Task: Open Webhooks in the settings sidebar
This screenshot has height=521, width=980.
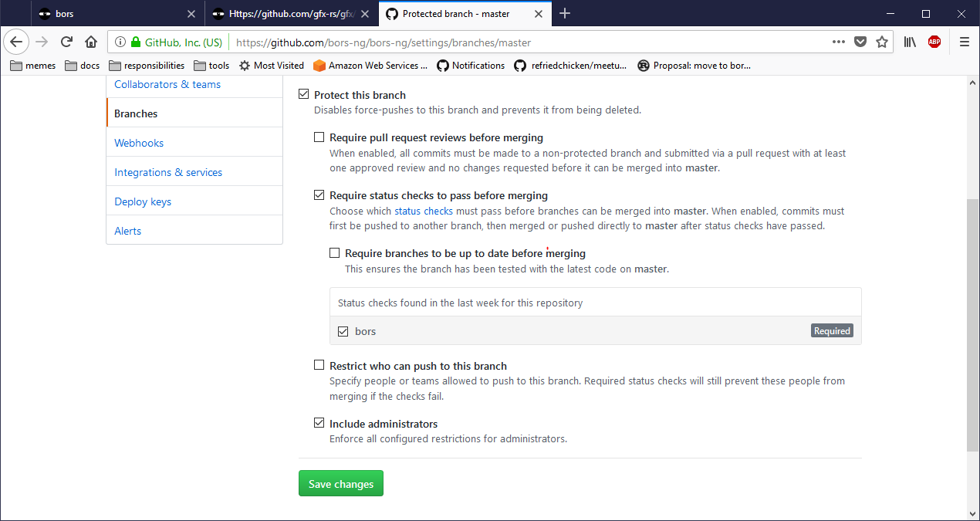Action: 139,143
